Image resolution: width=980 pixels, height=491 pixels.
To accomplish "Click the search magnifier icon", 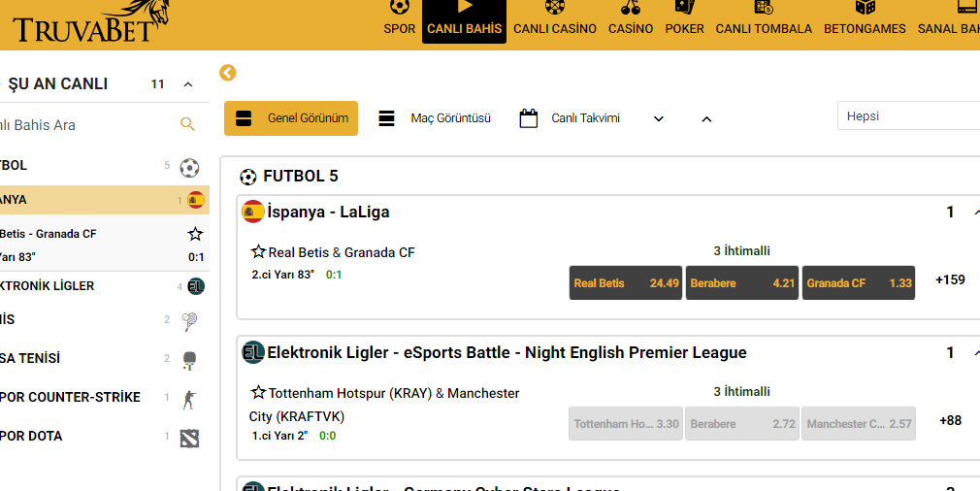I will [x=187, y=124].
